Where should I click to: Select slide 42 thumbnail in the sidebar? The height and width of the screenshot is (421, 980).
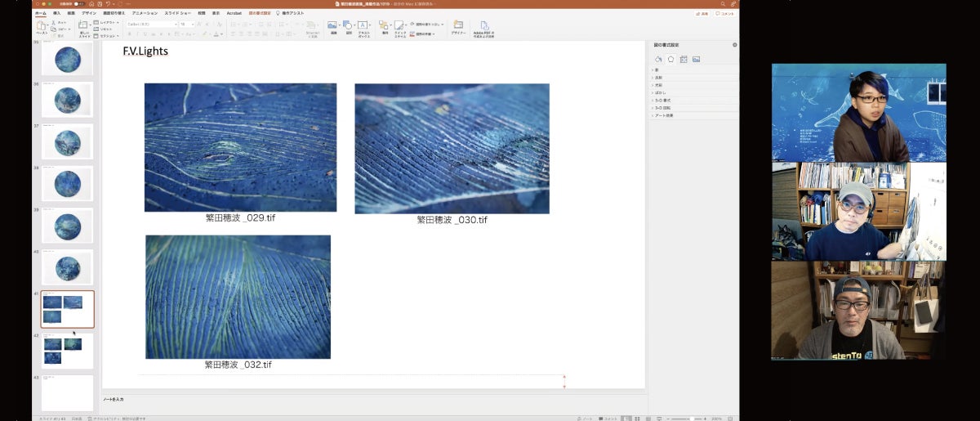[x=67, y=351]
